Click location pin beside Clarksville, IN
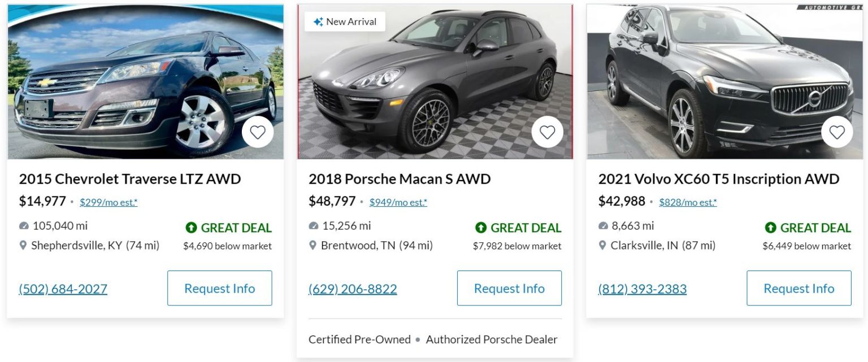The height and width of the screenshot is (362, 868). (x=603, y=246)
